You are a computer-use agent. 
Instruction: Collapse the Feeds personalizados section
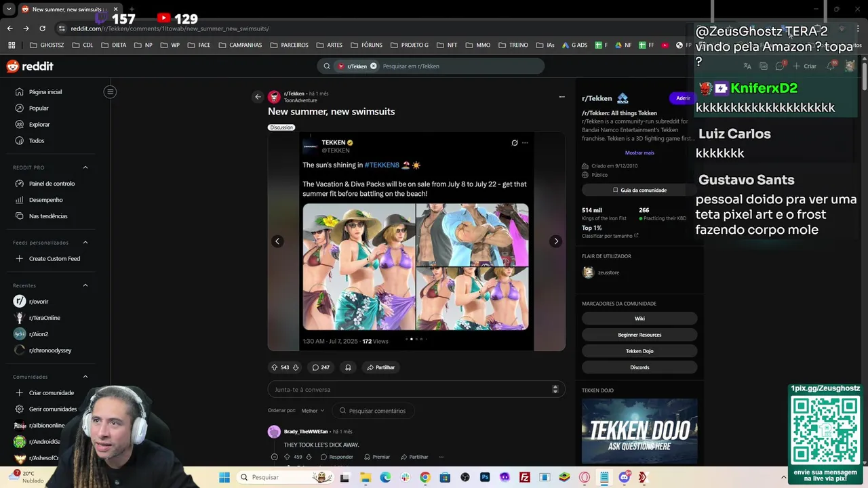[x=85, y=243]
